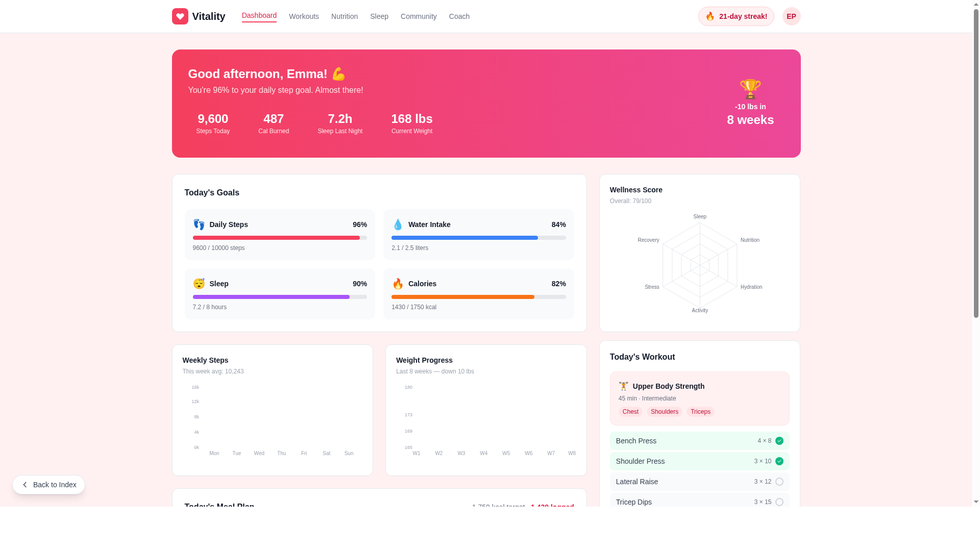Click the flame icon next to Calories
The width and height of the screenshot is (980, 551).
398,284
